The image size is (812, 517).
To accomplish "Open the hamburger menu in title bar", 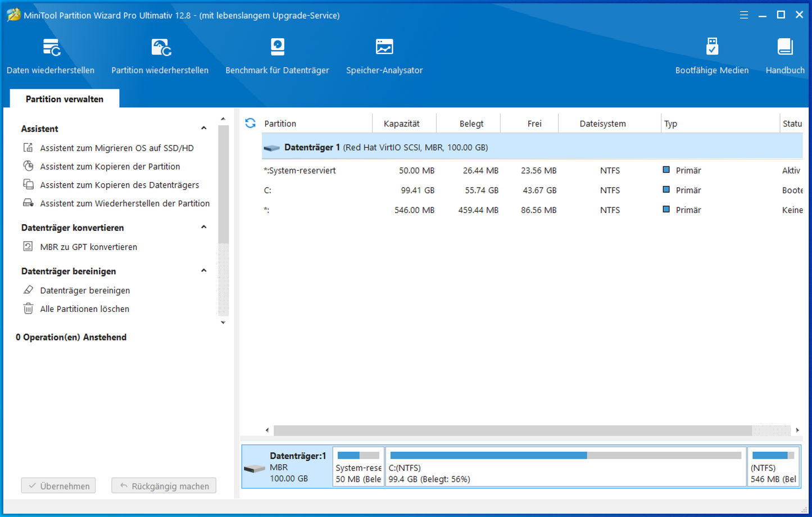I will click(x=743, y=15).
